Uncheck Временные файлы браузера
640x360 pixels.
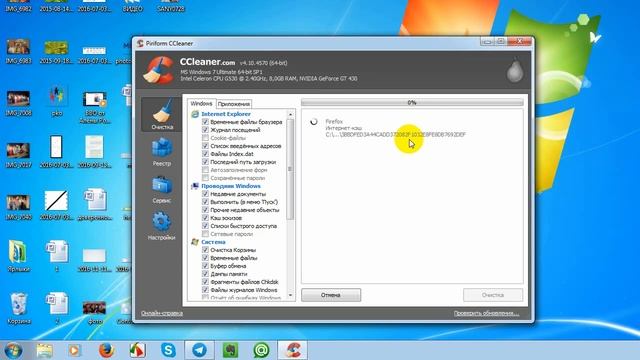205,122
